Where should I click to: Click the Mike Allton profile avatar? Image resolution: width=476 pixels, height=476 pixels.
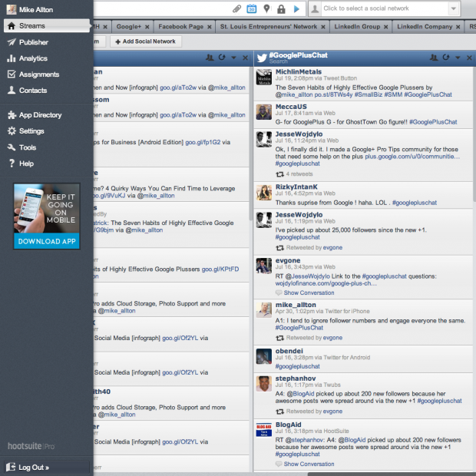coord(12,9)
